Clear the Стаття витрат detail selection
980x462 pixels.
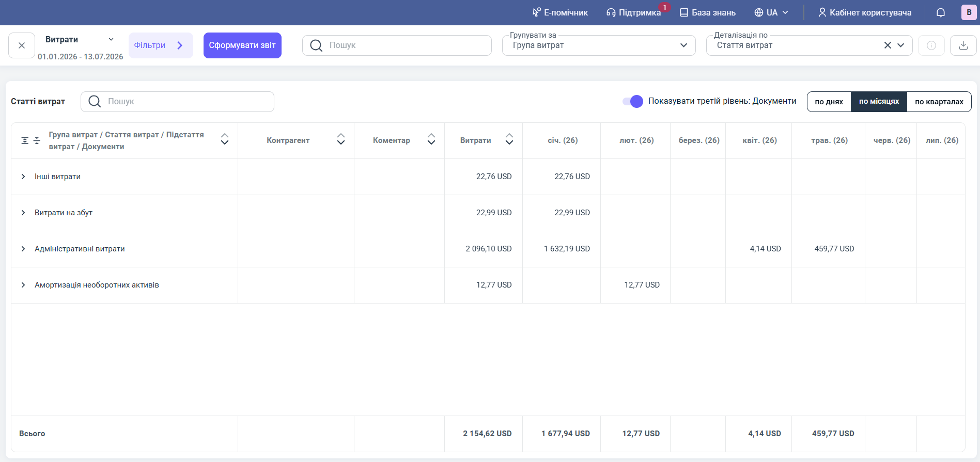click(x=888, y=45)
